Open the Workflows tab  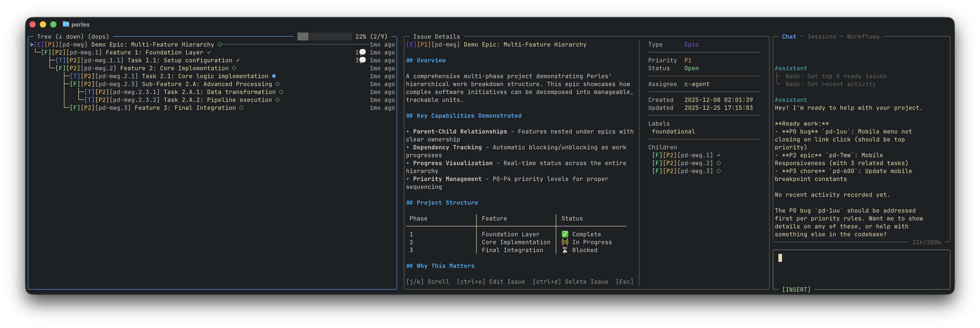[863, 37]
